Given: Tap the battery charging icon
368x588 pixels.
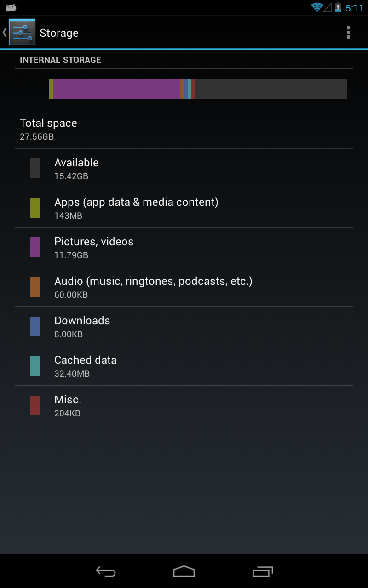Looking at the screenshot, I should click(x=339, y=7).
